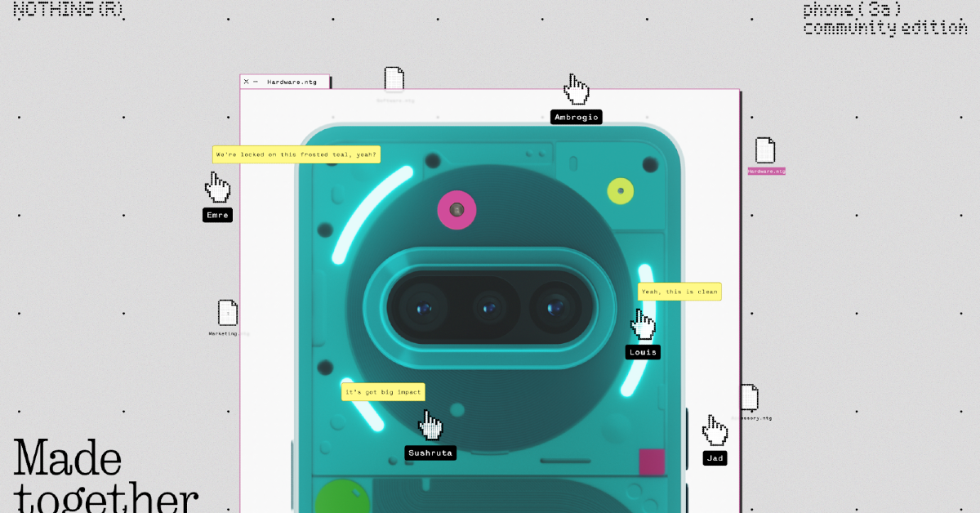The width and height of the screenshot is (980, 513).
Task: Click Sushruta's hand cursor icon
Action: [x=430, y=425]
